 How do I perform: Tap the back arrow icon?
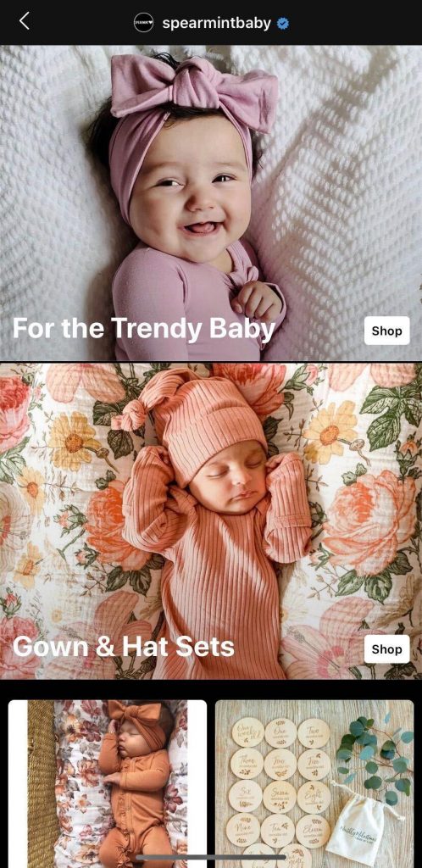click(x=24, y=21)
